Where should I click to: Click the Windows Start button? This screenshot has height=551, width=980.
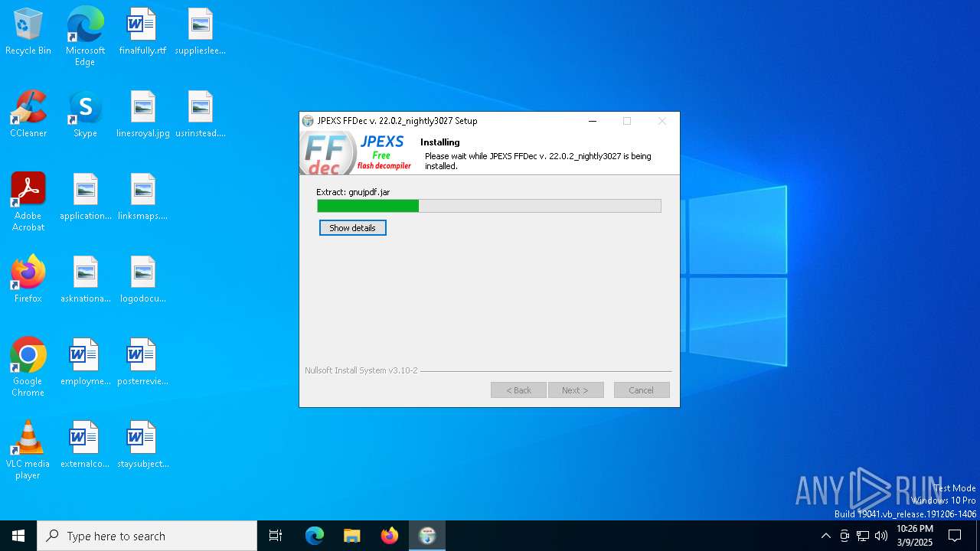pos(18,536)
